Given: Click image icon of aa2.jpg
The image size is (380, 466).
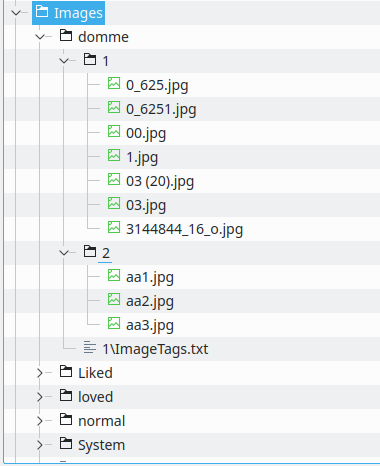Looking at the screenshot, I should [x=114, y=299].
